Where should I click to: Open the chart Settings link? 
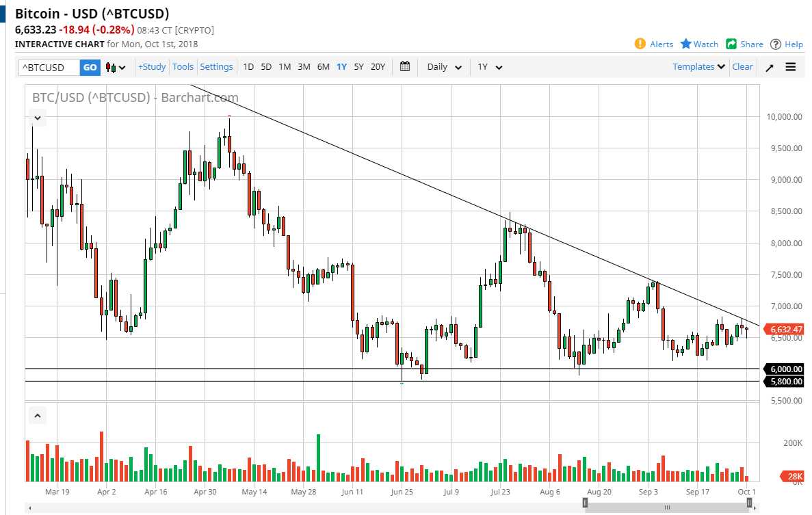(x=217, y=66)
